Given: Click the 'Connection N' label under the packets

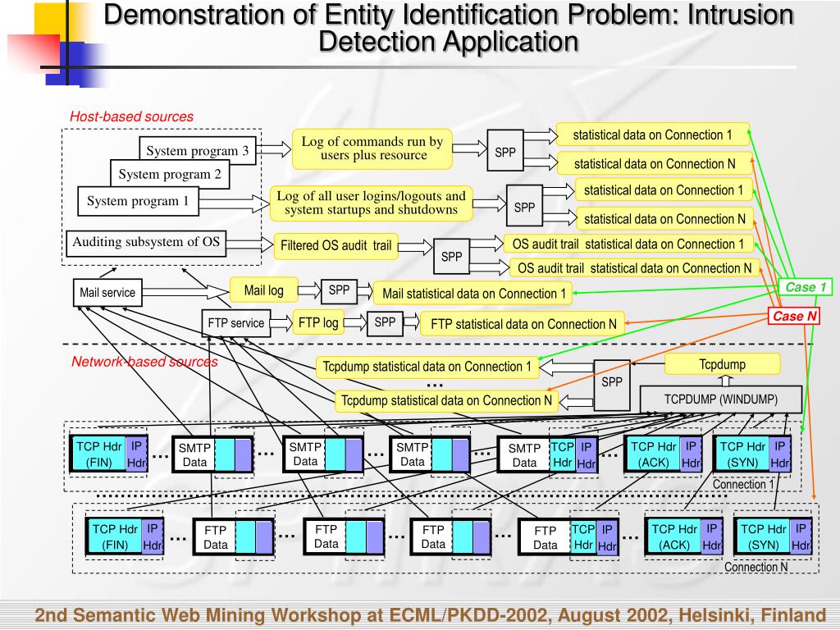Looking at the screenshot, I should (x=756, y=567).
